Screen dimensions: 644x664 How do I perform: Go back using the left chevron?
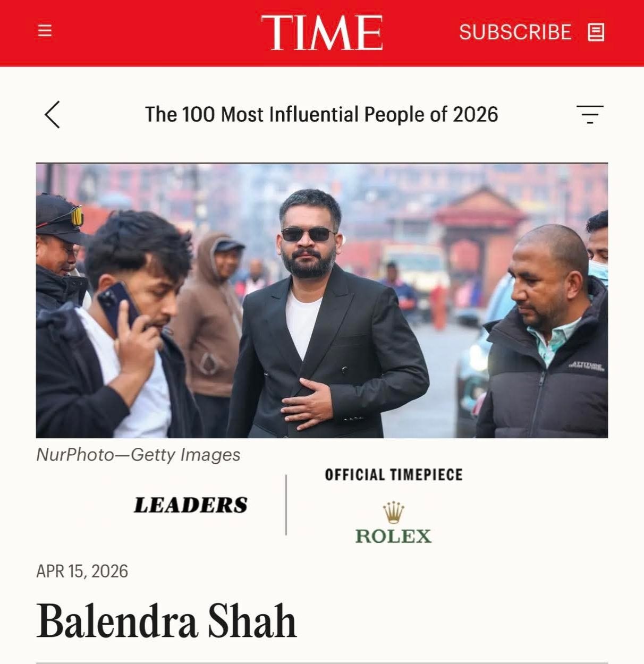(52, 114)
